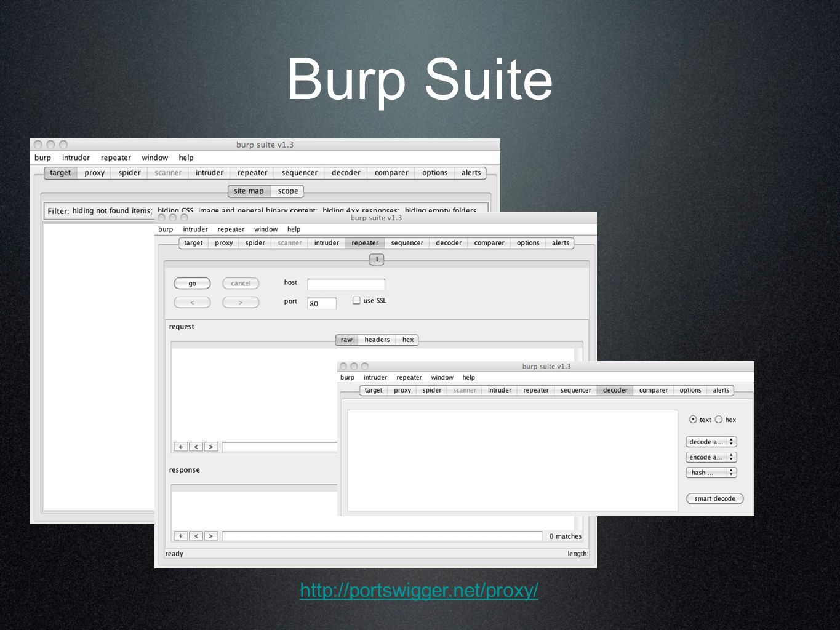Viewport: 840px width, 630px height.
Task: Click the response search input field
Action: [382, 536]
